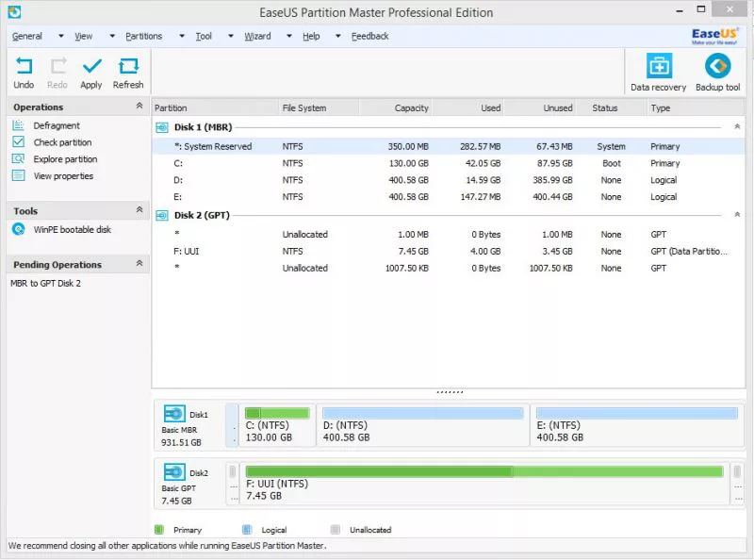This screenshot has height=560, width=754.
Task: Click the Disk2 Basic GPT icon in disk map
Action: [x=174, y=472]
